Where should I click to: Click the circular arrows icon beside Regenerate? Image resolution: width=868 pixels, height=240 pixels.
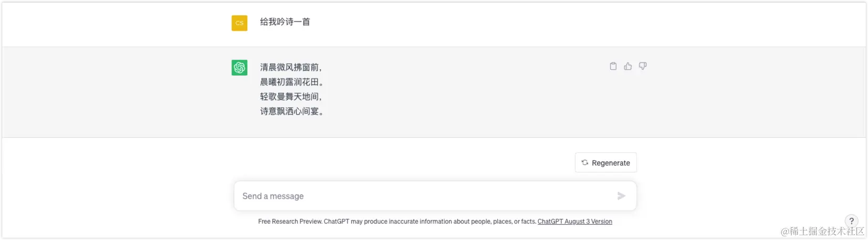click(x=584, y=162)
